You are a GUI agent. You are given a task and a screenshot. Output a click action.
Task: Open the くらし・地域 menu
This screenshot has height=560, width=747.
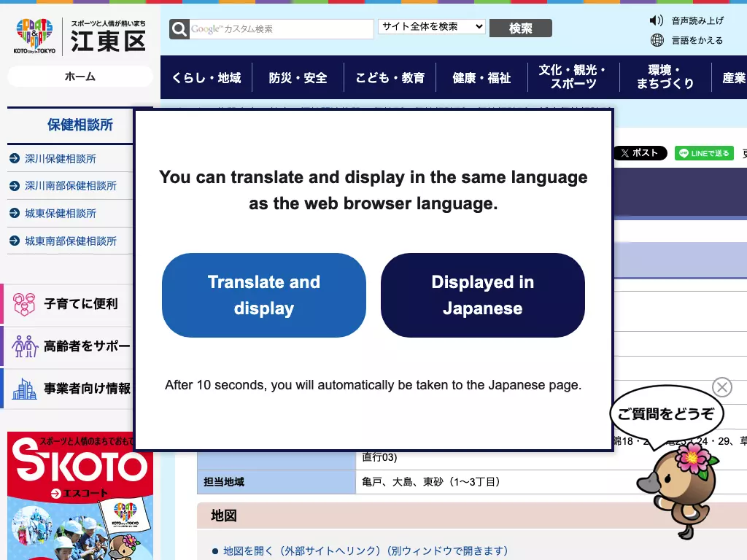coord(206,77)
